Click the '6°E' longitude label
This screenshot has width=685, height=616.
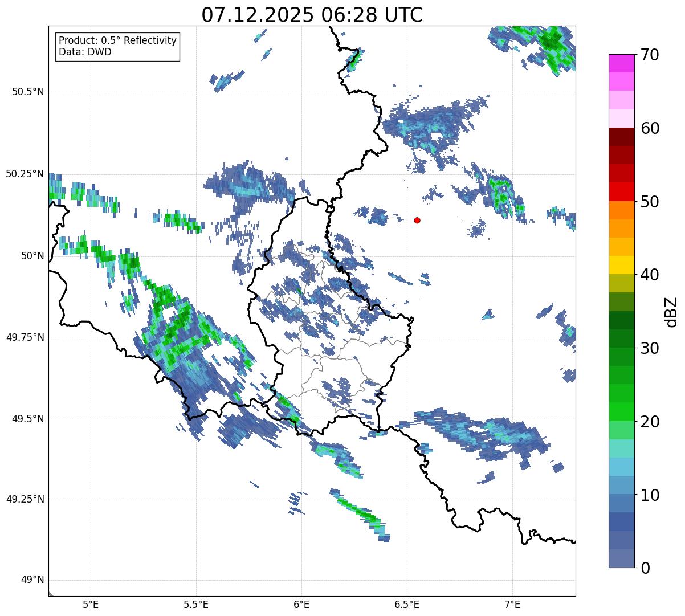coord(301,605)
